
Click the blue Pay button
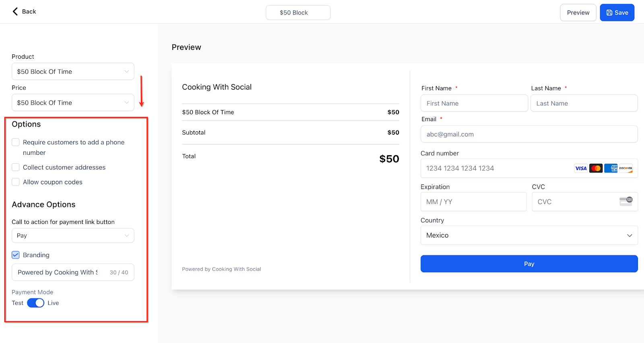(x=529, y=264)
